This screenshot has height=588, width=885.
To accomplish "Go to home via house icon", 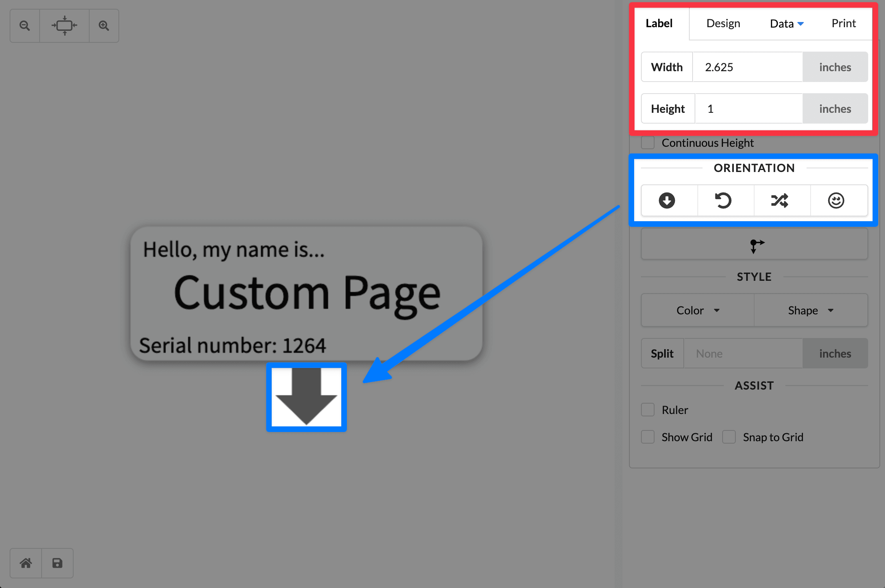I will tap(26, 563).
